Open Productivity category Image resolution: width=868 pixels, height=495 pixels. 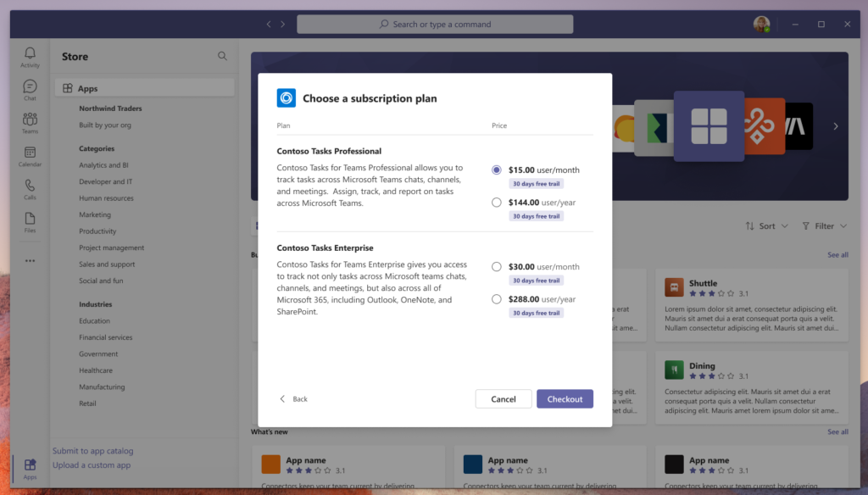point(97,231)
